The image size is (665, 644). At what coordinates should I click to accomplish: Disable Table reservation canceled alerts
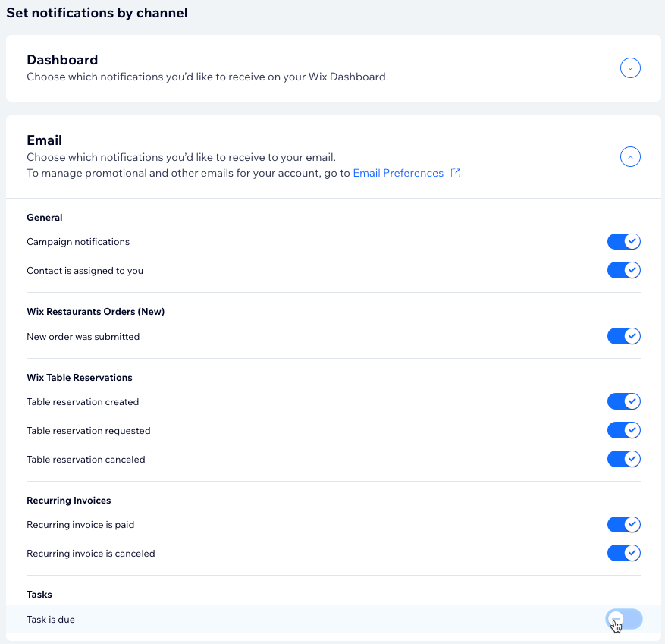[x=623, y=459]
